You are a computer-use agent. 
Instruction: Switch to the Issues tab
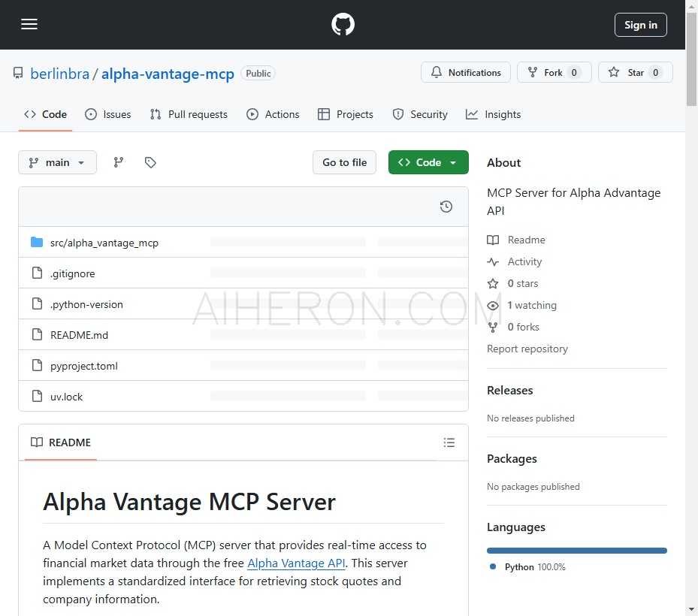(x=107, y=114)
